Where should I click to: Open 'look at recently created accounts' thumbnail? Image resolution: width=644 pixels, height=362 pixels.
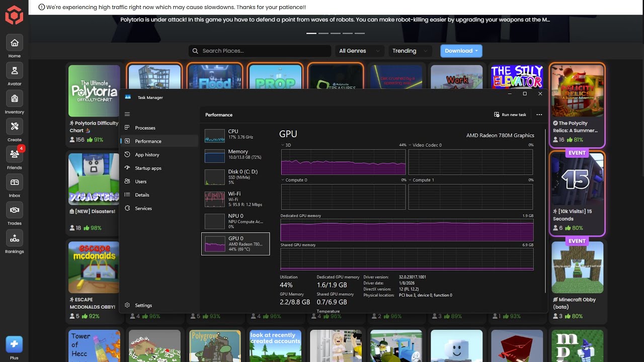click(x=275, y=346)
